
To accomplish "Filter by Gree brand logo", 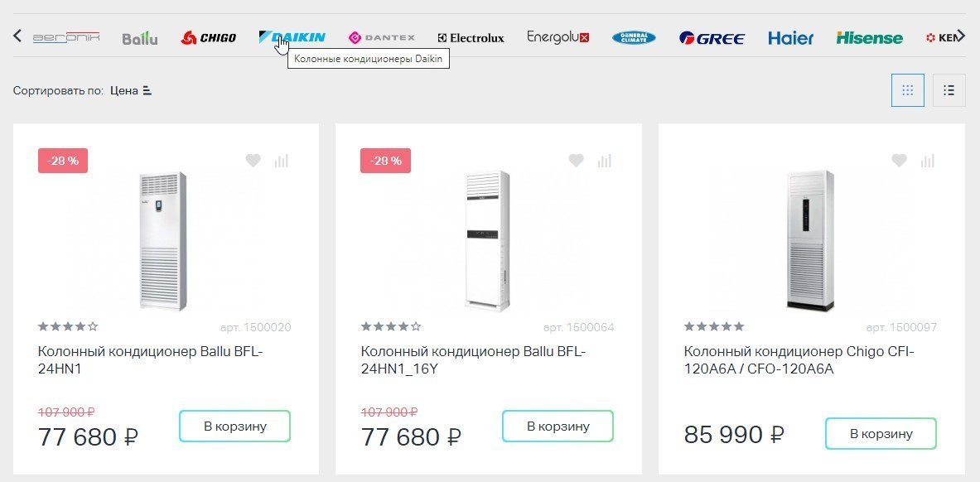I will tap(712, 38).
